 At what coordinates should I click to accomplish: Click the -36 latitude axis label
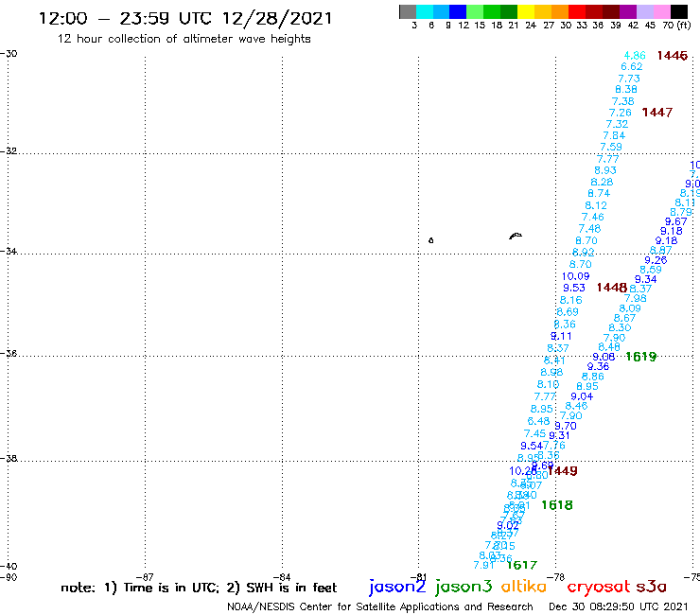[x=9, y=353]
